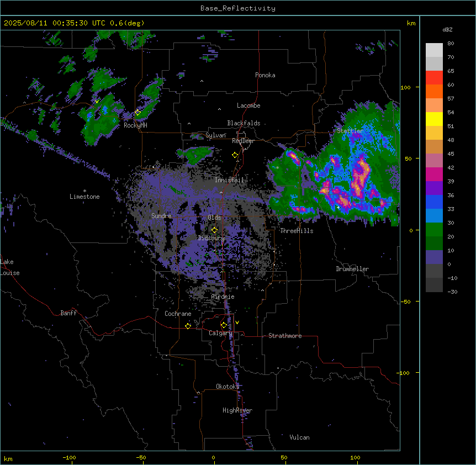This screenshot has width=476, height=465.
Task: Click the Sundre town label
Action: (x=161, y=216)
